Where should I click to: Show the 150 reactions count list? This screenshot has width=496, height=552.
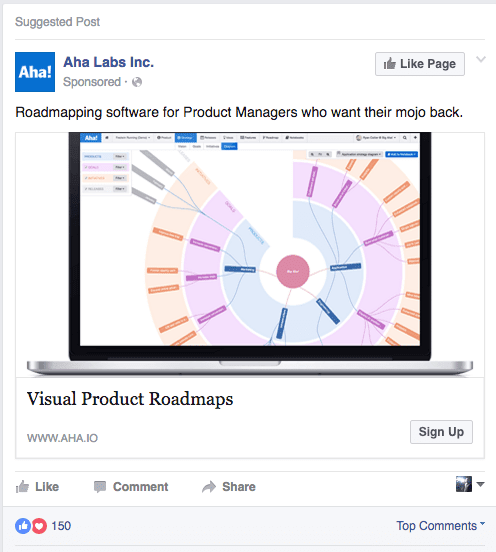61,526
